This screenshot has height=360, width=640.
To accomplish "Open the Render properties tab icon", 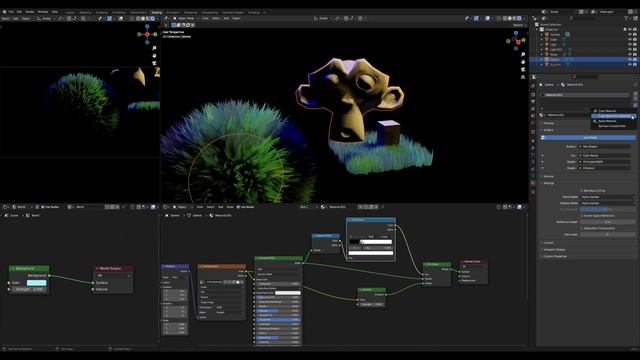I will [533, 95].
